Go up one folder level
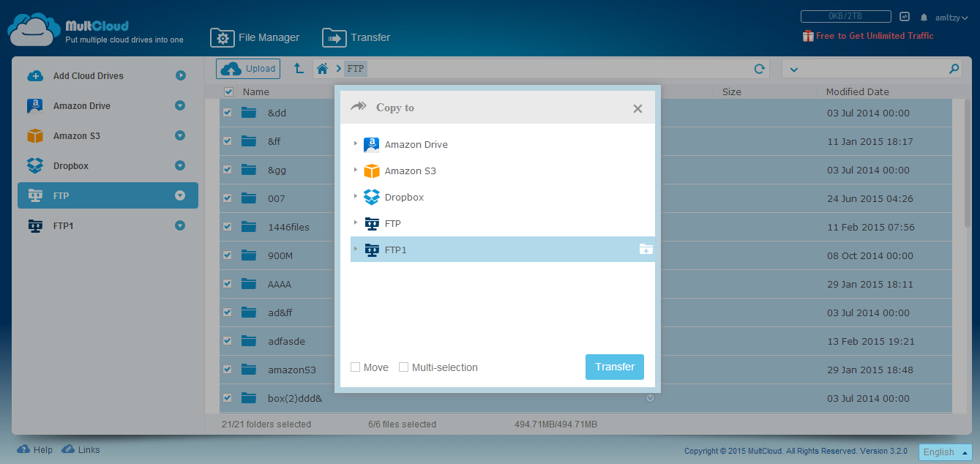This screenshot has height=464, width=980. tap(299, 68)
